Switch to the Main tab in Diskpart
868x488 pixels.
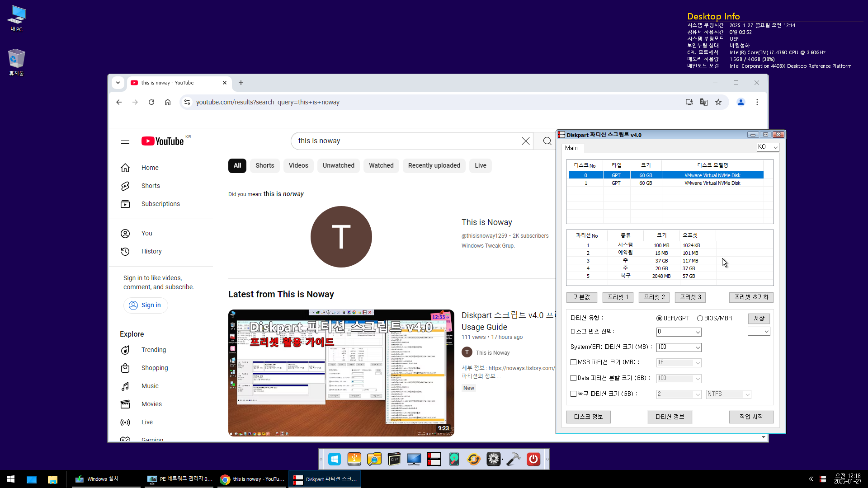point(571,148)
